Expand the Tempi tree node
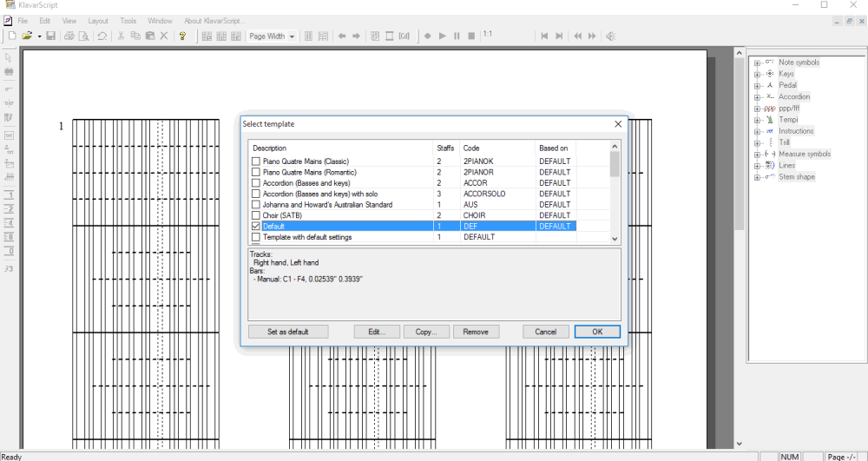This screenshot has height=461, width=868. 757,120
